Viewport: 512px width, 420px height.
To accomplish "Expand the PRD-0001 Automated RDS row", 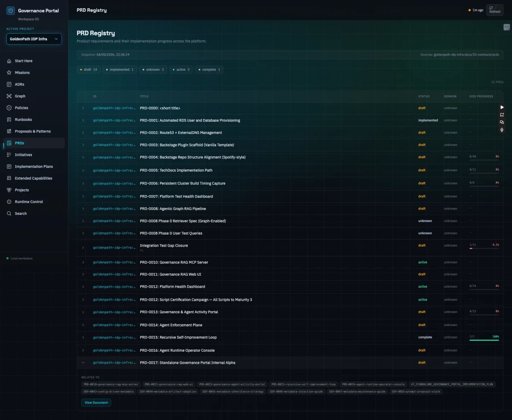I will pos(83,120).
